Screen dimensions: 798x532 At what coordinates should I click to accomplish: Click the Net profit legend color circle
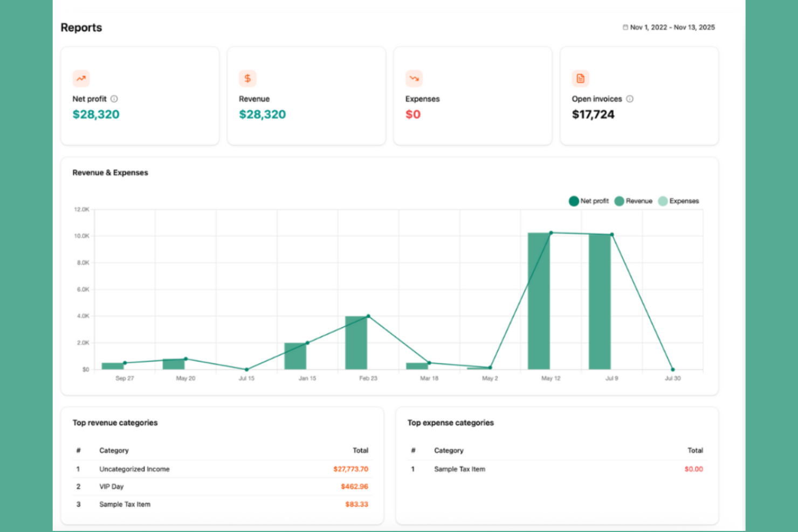[x=574, y=201]
